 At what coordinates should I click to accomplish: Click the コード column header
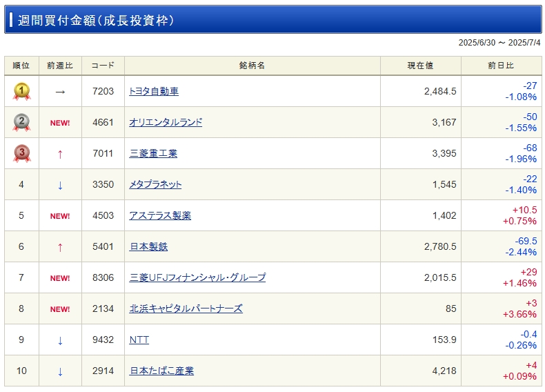103,66
